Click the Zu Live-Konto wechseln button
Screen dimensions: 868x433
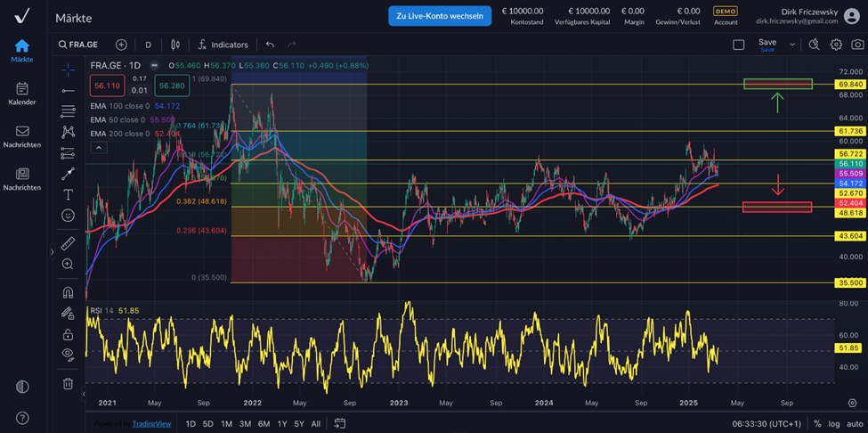click(440, 15)
